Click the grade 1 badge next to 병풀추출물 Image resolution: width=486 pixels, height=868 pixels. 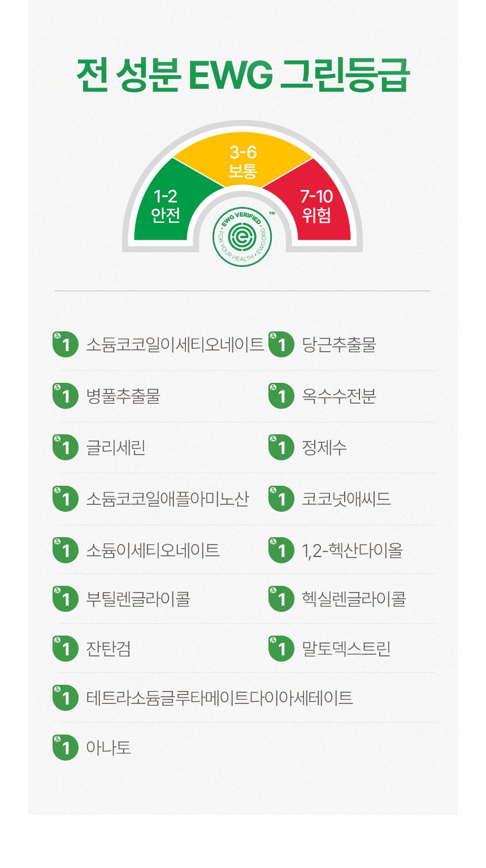(x=66, y=396)
